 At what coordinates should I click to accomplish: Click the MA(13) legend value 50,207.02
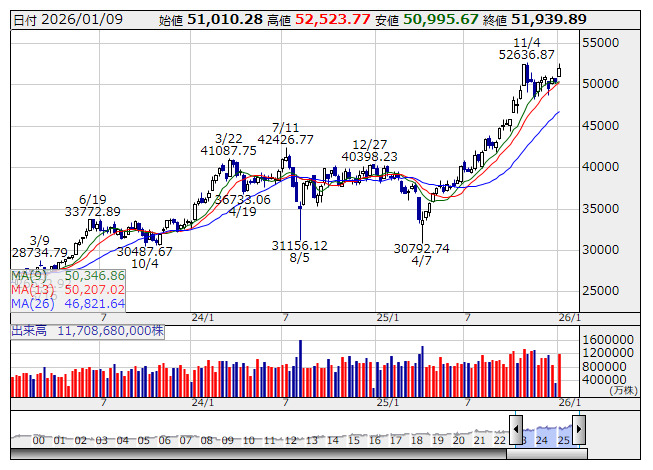click(95, 290)
